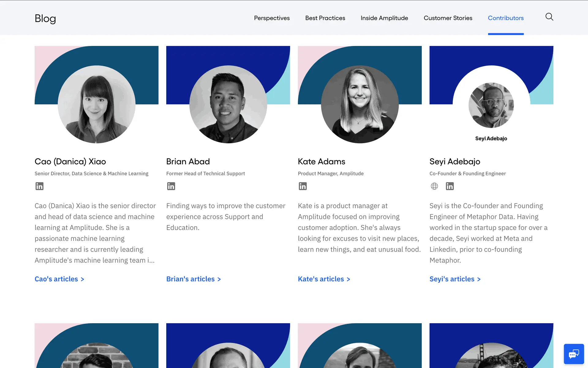Screen dimensions: 588x368
Task: Click the Blog title link
Action: pyautogui.click(x=45, y=18)
